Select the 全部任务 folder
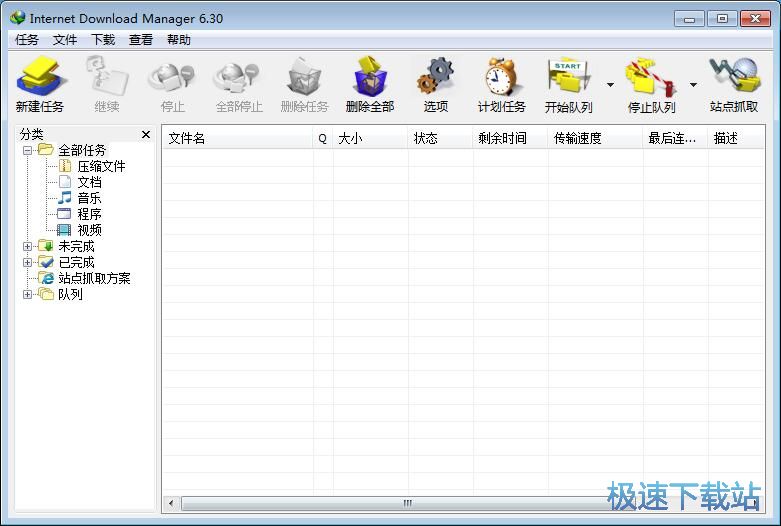Viewport: 781px width, 526px height. [82, 150]
